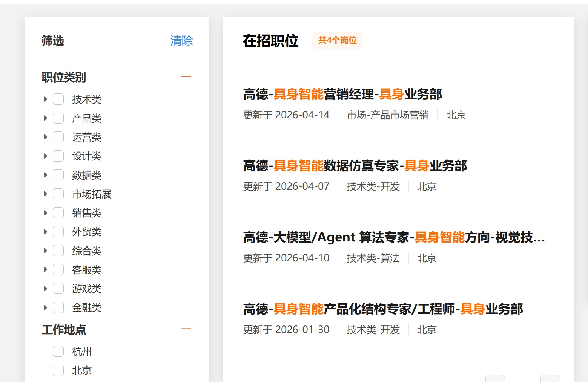
Task: Check the 销售类 checkbox
Action: click(58, 213)
